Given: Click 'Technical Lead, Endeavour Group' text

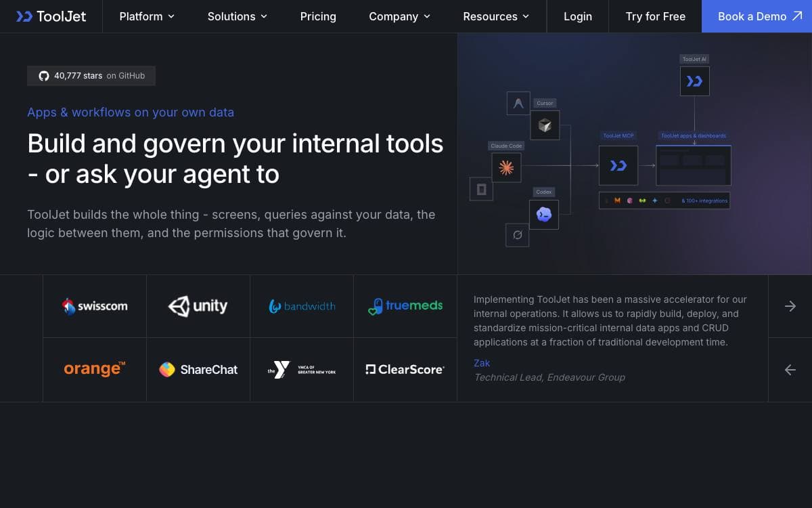Looking at the screenshot, I should [549, 377].
